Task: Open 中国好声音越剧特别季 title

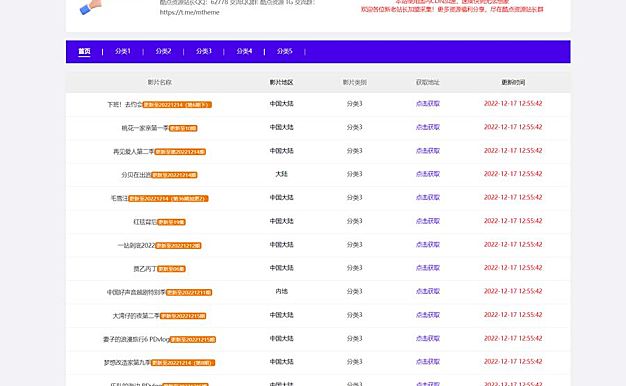Action: click(136, 292)
